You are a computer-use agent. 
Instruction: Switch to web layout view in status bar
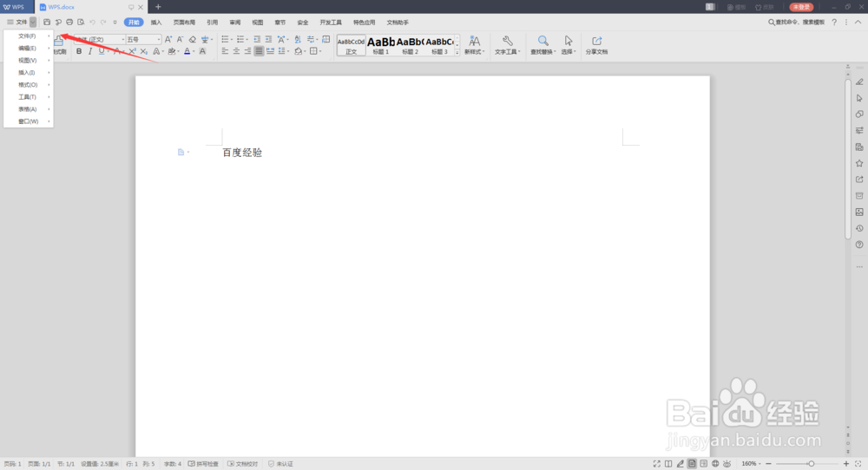715,464
